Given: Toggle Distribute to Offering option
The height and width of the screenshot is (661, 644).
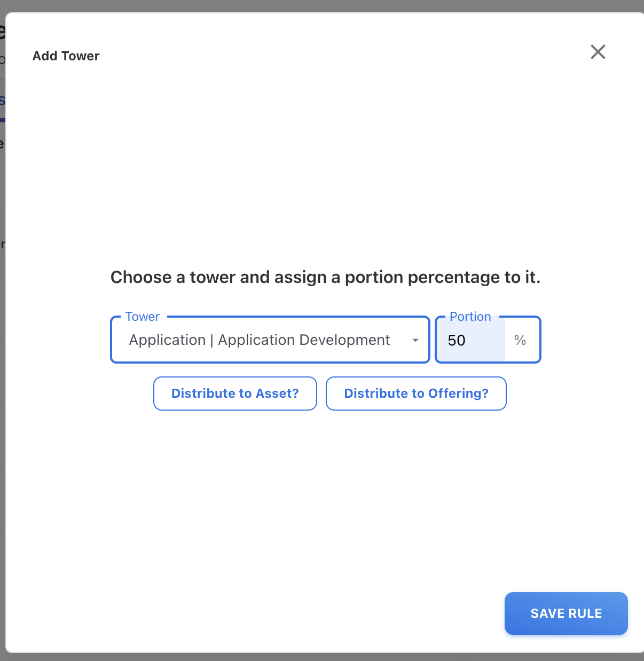Looking at the screenshot, I should tap(416, 394).
